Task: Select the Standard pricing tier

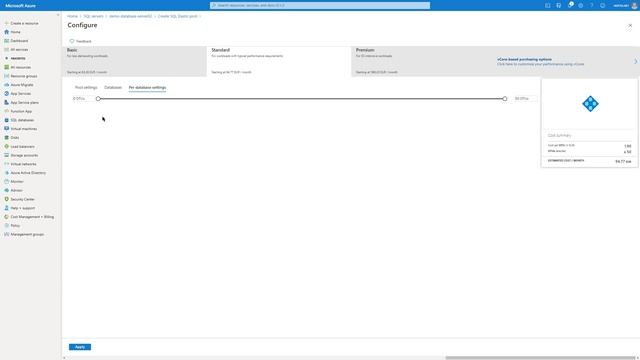Action: pos(279,61)
